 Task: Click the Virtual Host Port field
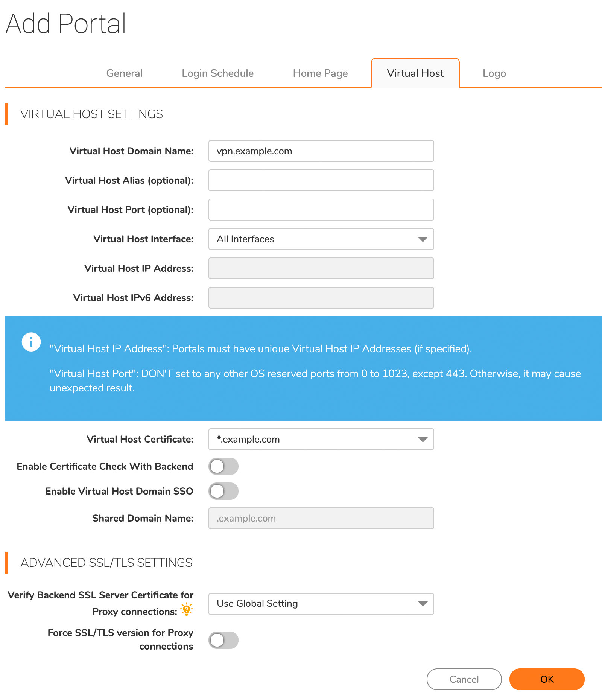click(321, 210)
